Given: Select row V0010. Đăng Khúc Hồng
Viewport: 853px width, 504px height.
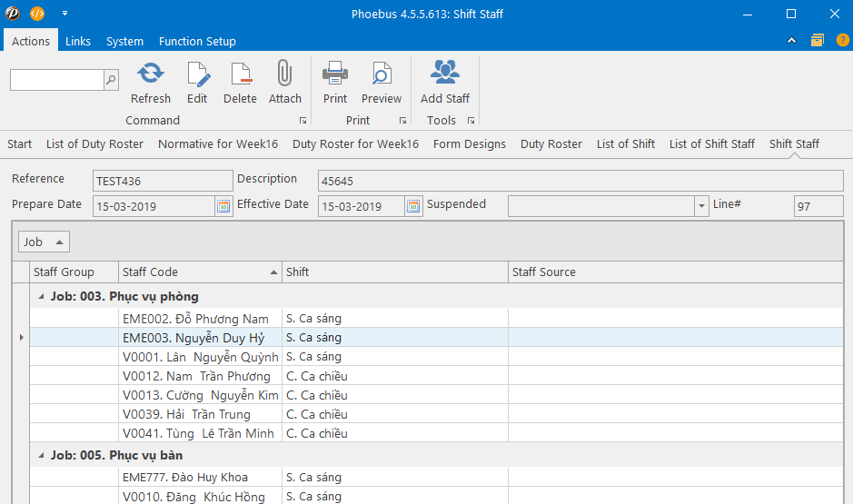Looking at the screenshot, I should point(436,496).
